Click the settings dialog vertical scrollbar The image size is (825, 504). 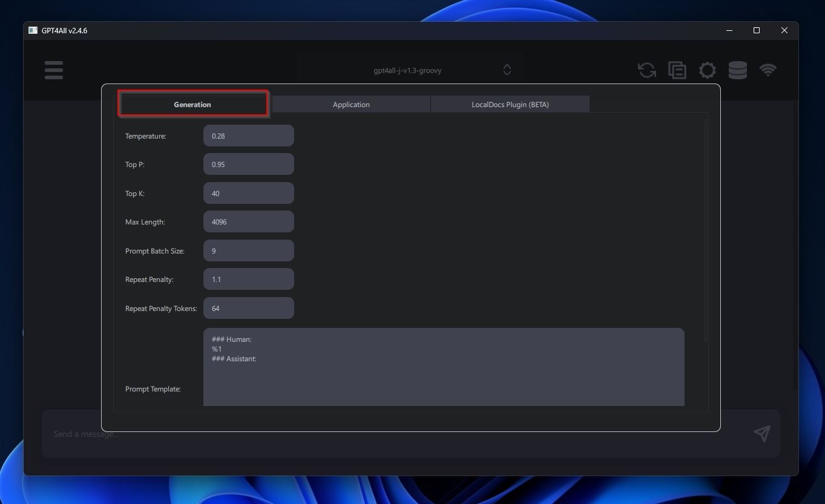pyautogui.click(x=705, y=230)
